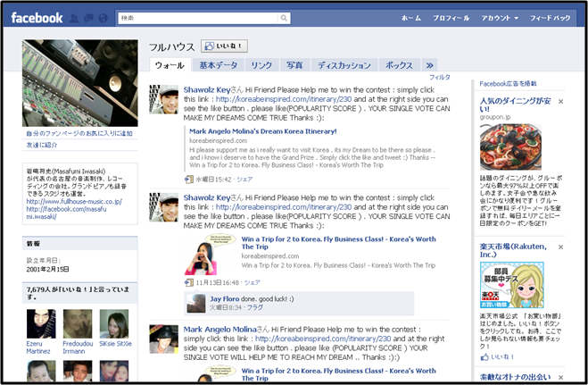Viewport: 588px width, 385px height.
Task: Click シェア on the 水曜日15:42 post
Action: point(244,180)
